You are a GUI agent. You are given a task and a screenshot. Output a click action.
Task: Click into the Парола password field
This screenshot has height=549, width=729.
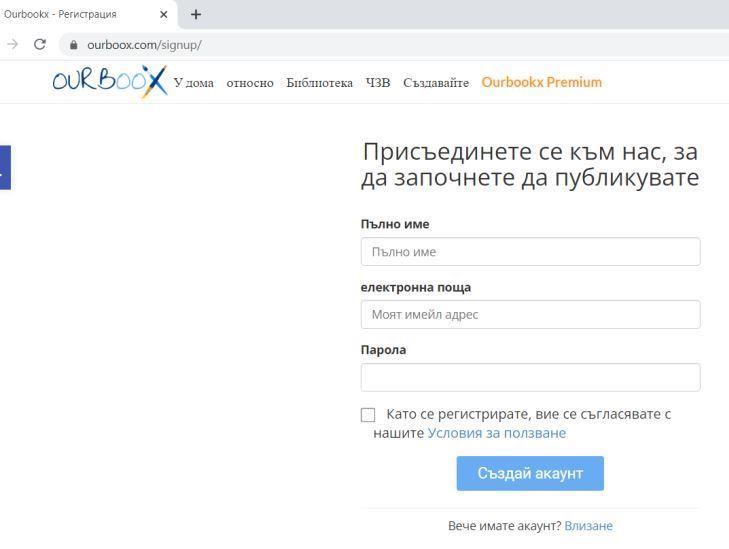click(530, 377)
